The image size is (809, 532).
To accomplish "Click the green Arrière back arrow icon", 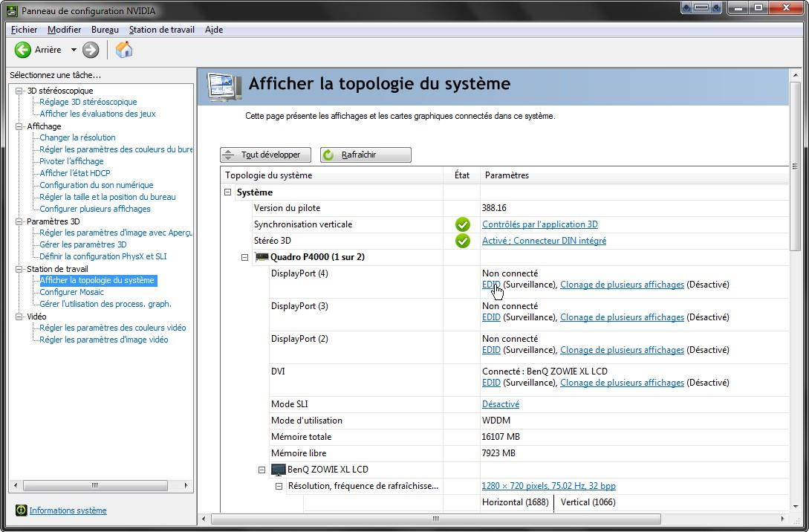I will coord(23,50).
